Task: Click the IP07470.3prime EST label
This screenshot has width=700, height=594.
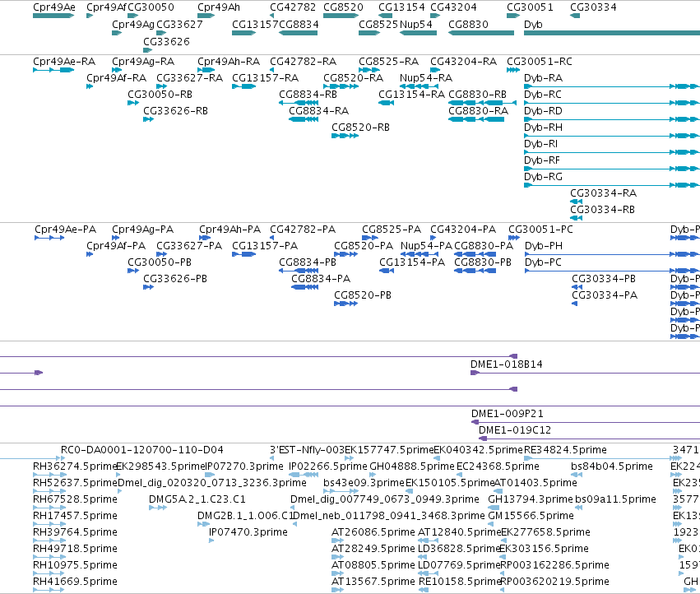Action: (248, 532)
